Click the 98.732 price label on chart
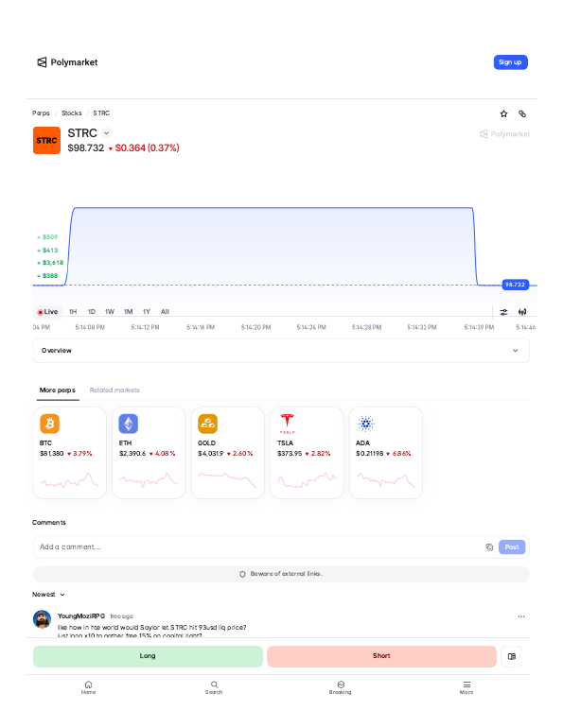 (x=515, y=285)
